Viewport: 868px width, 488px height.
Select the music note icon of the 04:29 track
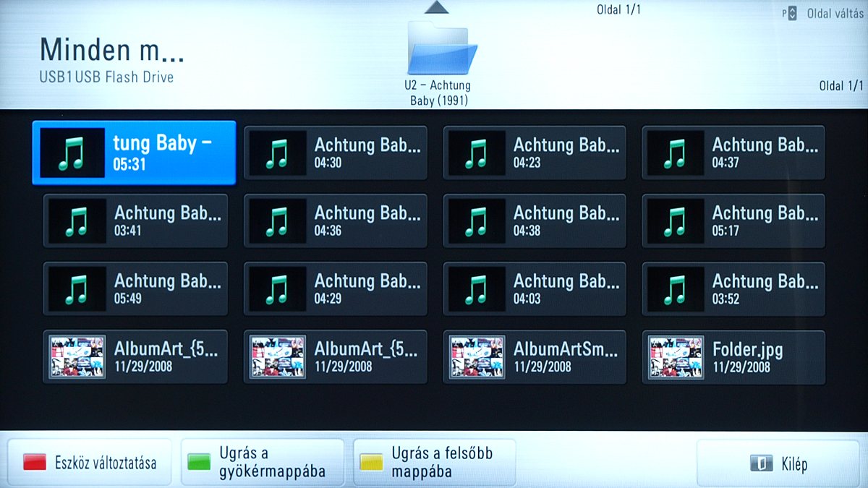coord(276,289)
